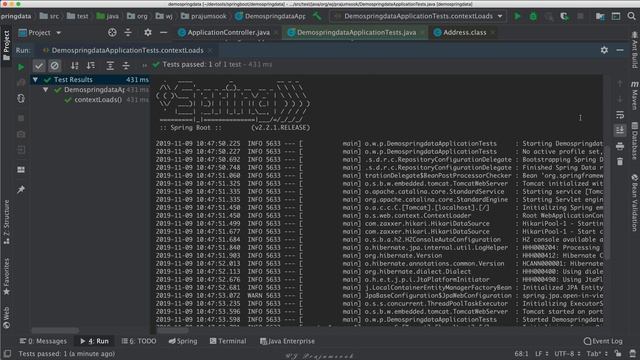Clear all console output with trash icon

click(620, 162)
